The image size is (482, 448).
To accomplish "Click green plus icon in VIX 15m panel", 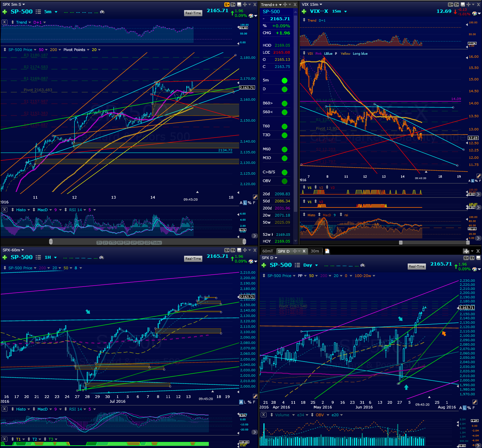I will tap(304, 11).
